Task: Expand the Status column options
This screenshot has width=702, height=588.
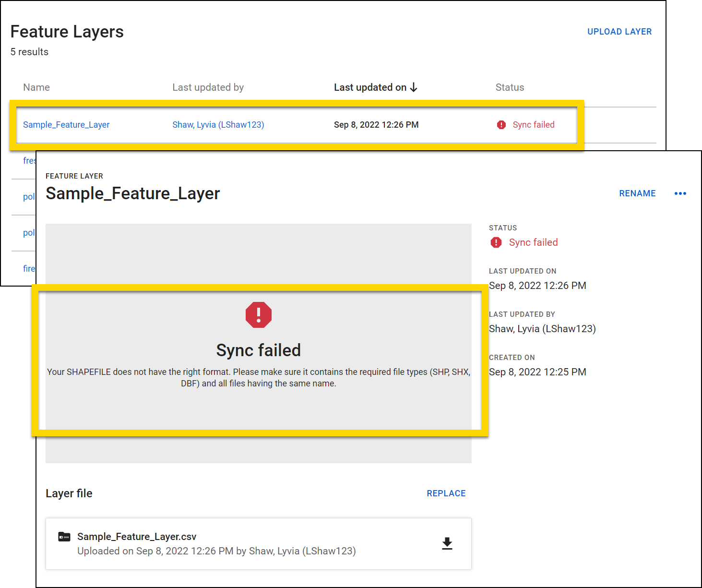Action: [510, 87]
